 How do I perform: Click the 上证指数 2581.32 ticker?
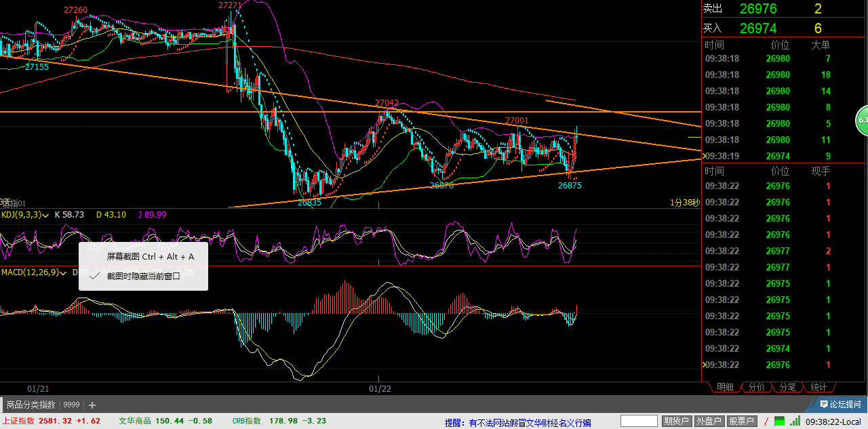pyautogui.click(x=51, y=421)
